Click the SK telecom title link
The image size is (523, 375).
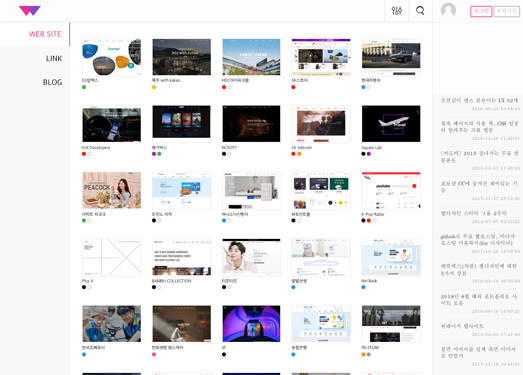(x=302, y=147)
